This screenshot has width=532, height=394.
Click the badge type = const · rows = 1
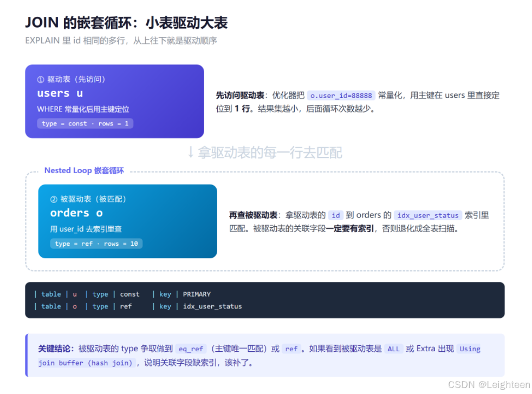(x=85, y=123)
